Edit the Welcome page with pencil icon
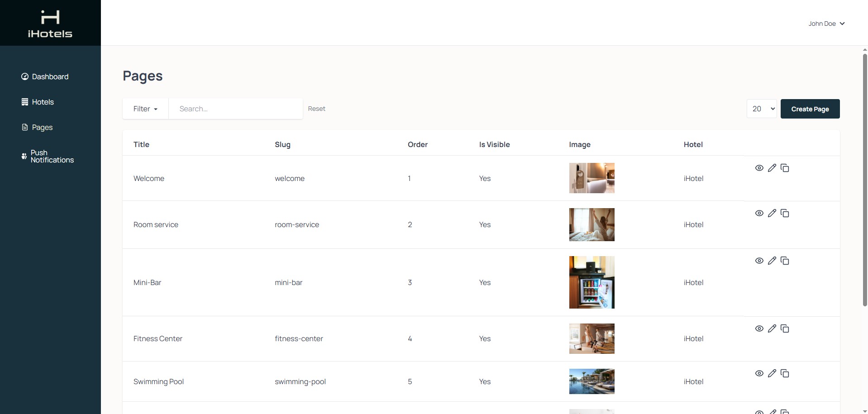 click(772, 168)
